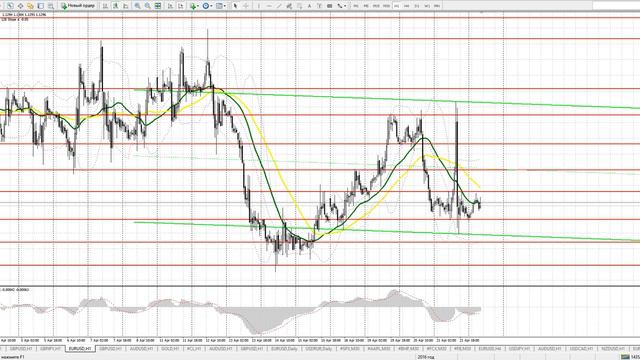This screenshot has width=640, height=360.
Task: Show the Data Window panel
Action: point(20,6)
